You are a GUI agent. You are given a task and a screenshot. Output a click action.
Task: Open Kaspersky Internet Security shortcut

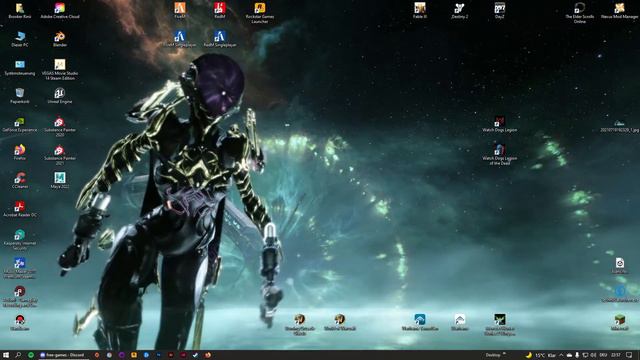point(20,239)
